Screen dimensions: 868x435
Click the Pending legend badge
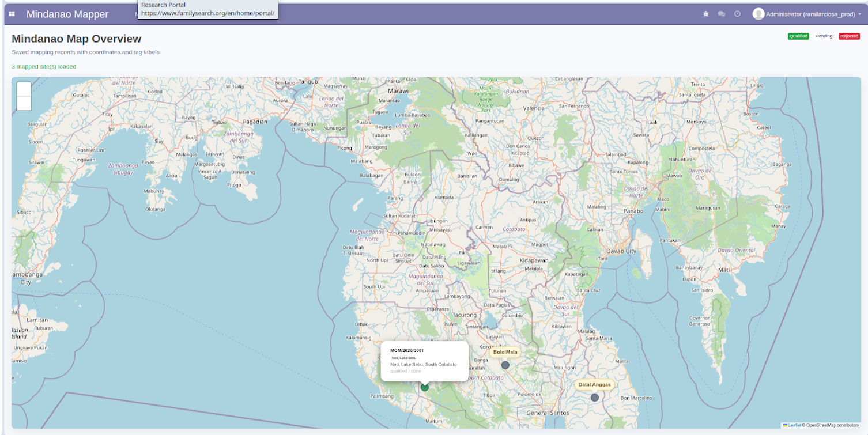coord(824,36)
